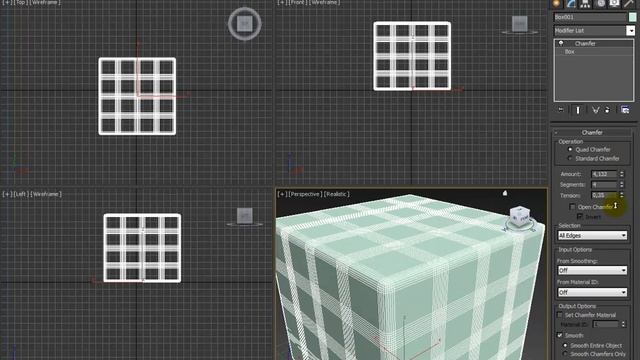Enable the Set Chamfer Material checkbox
Image resolution: width=640 pixels, height=360 pixels.
560,315
